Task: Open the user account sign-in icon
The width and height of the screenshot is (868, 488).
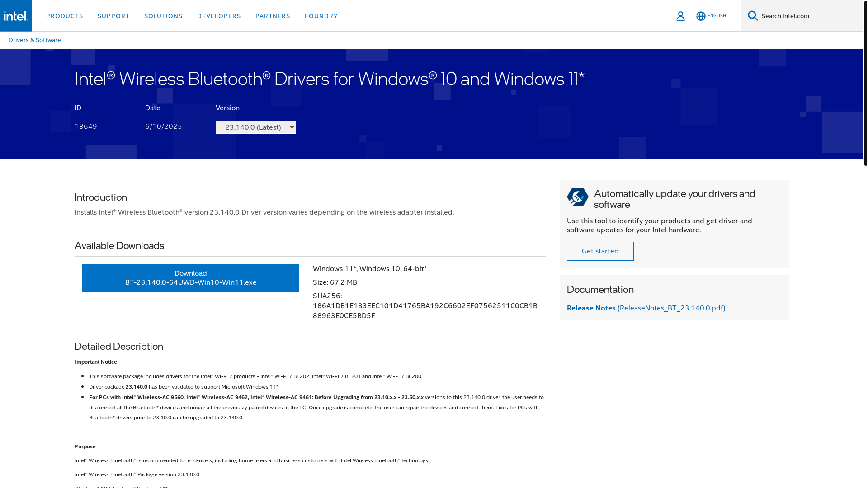Action: click(x=680, y=16)
